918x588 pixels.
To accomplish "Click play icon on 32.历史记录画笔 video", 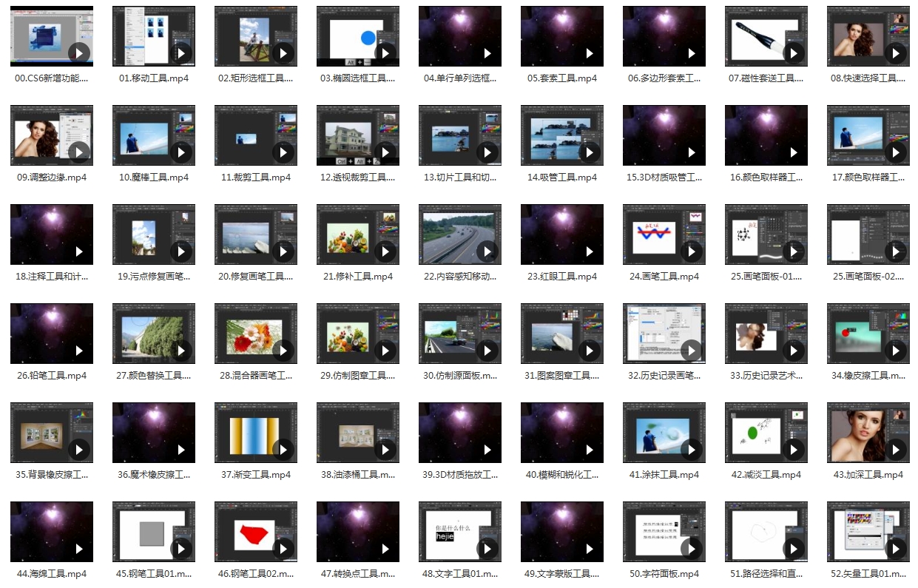I will pyautogui.click(x=692, y=351).
